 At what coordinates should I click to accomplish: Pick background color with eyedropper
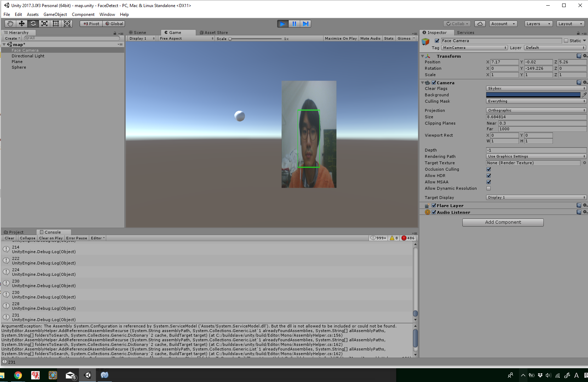(x=584, y=95)
